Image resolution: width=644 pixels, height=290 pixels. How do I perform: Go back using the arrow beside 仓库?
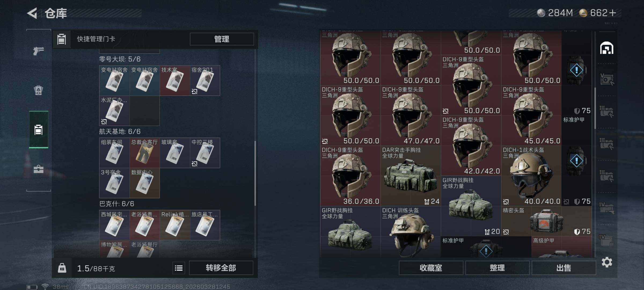point(32,13)
